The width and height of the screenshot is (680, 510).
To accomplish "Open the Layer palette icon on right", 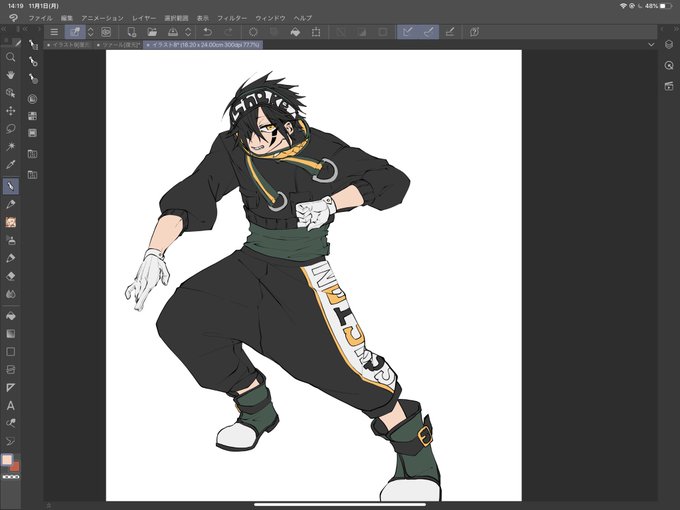I will [x=669, y=44].
